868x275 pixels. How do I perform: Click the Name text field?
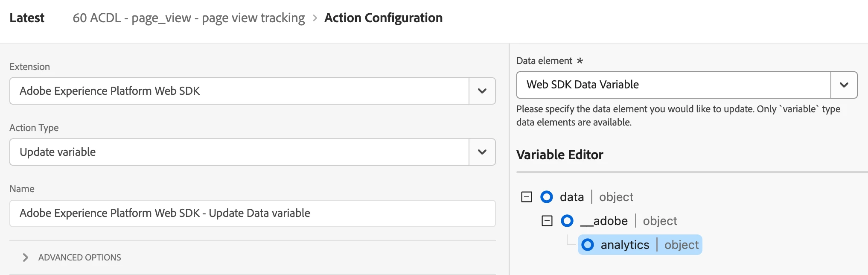pos(252,214)
